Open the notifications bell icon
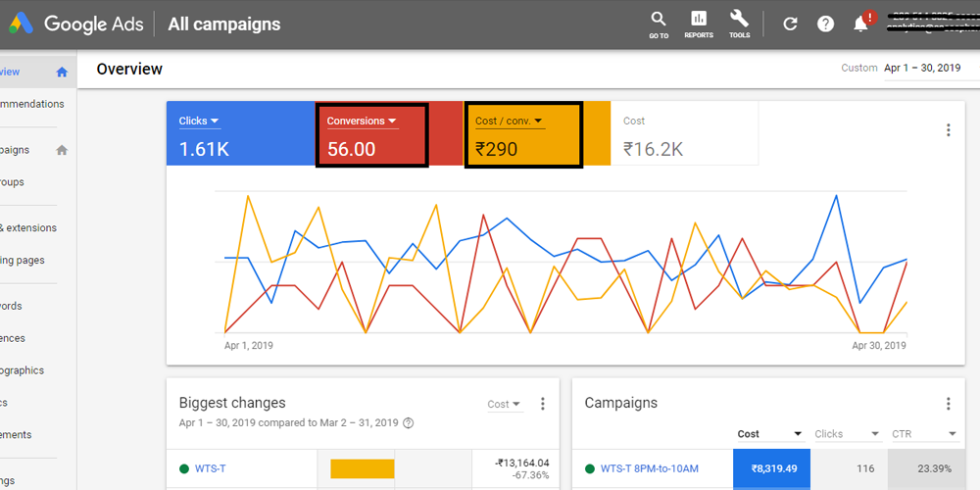Screen dimensions: 980x490 (861, 24)
